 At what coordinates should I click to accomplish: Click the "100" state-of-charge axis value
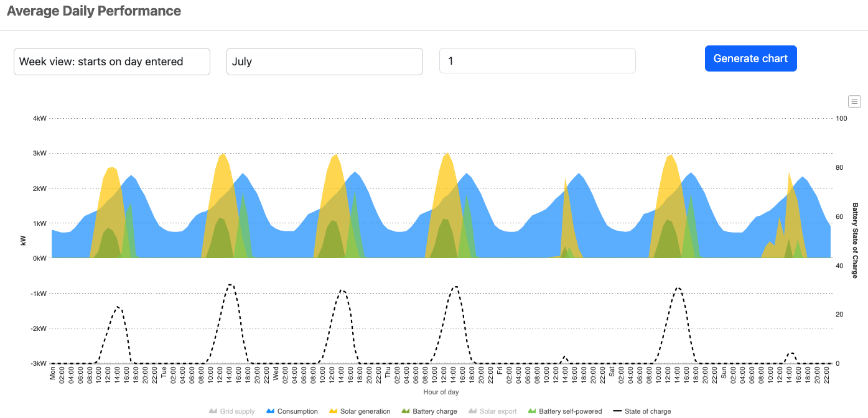pyautogui.click(x=842, y=118)
